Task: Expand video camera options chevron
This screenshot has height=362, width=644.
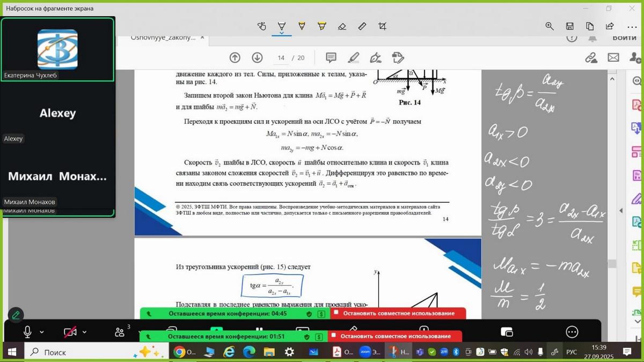Action: (85, 332)
